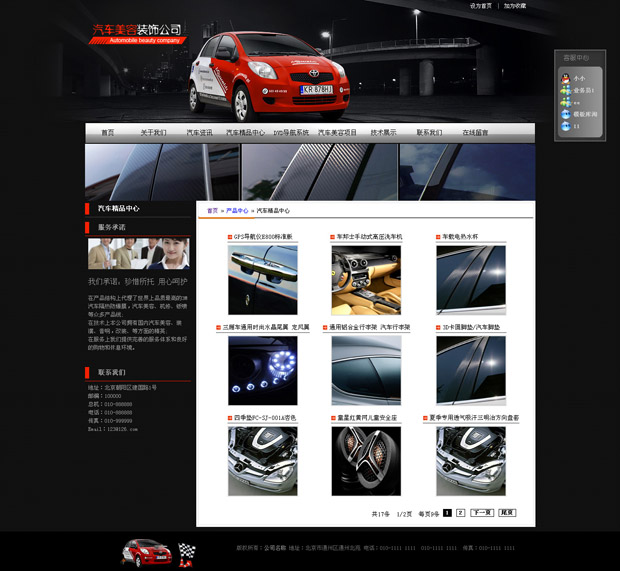This screenshot has width=620, height=571.
Task: Open the GPS导航仪E800标准版 product title
Action: point(263,237)
